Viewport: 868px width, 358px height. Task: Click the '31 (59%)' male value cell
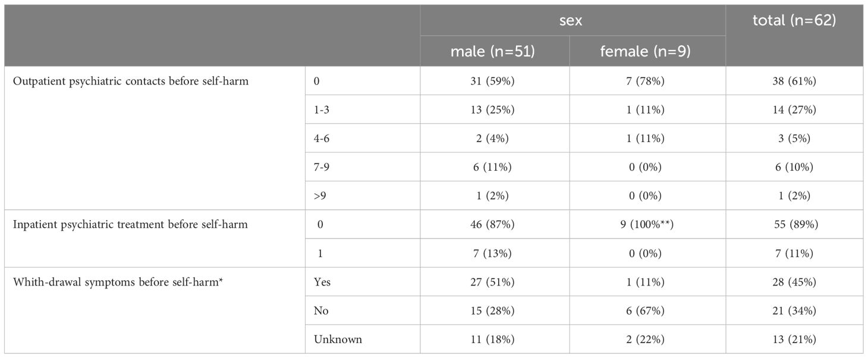495,81
